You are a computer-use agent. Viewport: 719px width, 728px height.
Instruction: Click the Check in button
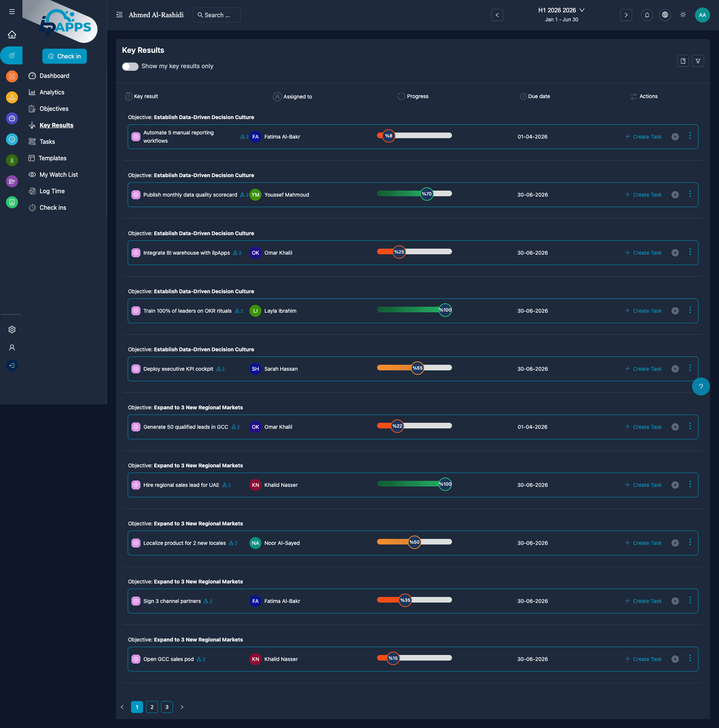[64, 57]
